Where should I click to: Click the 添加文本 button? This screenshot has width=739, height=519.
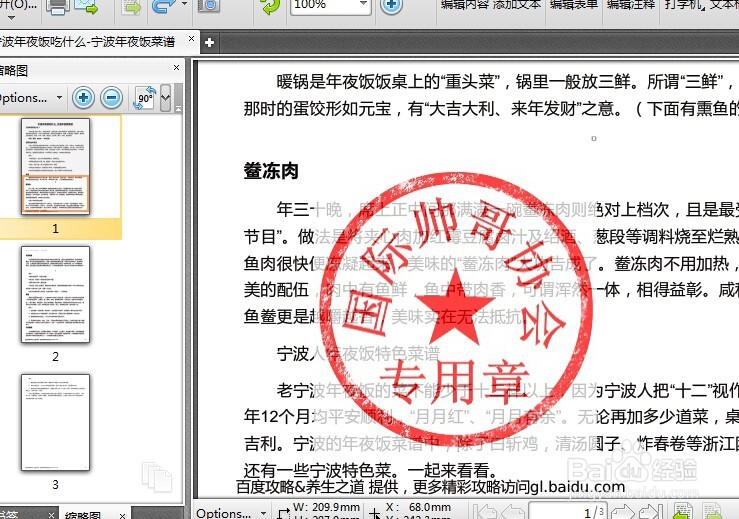point(517,5)
